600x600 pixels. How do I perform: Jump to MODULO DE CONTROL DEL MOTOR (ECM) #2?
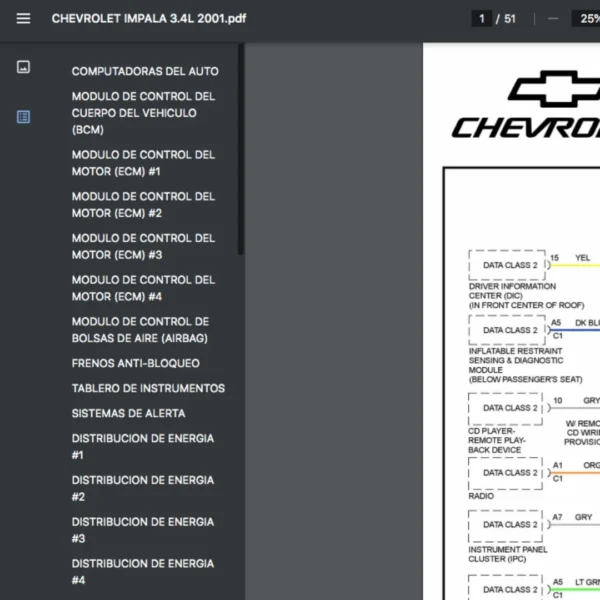pyautogui.click(x=143, y=205)
